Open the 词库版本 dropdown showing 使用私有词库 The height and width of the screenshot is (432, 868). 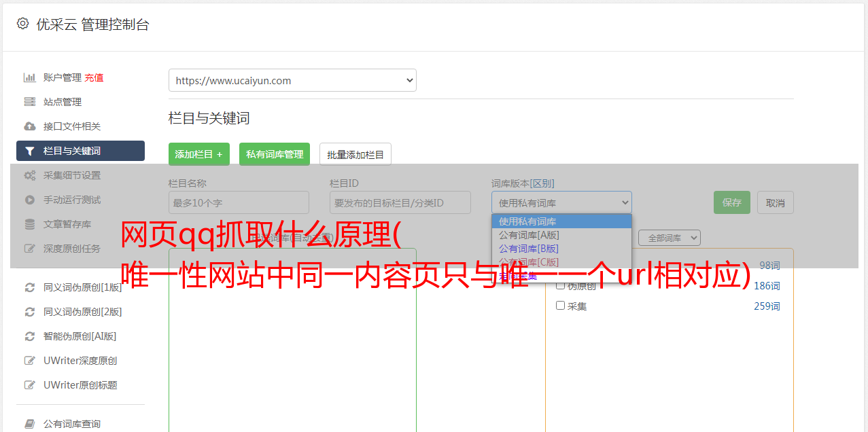[x=561, y=202]
